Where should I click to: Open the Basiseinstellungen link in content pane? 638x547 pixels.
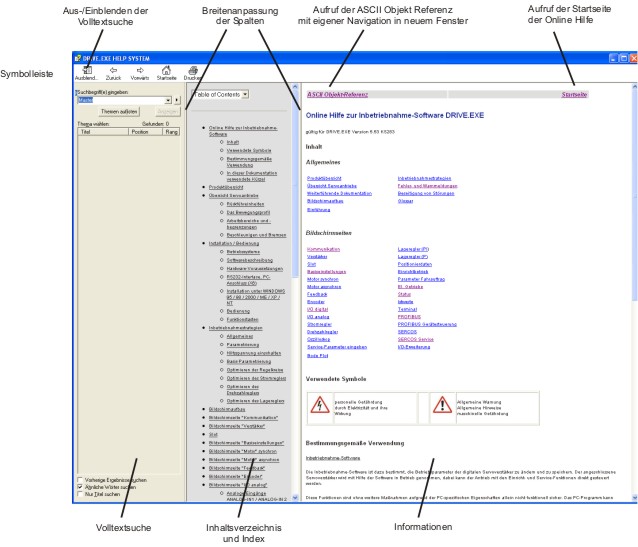click(326, 271)
